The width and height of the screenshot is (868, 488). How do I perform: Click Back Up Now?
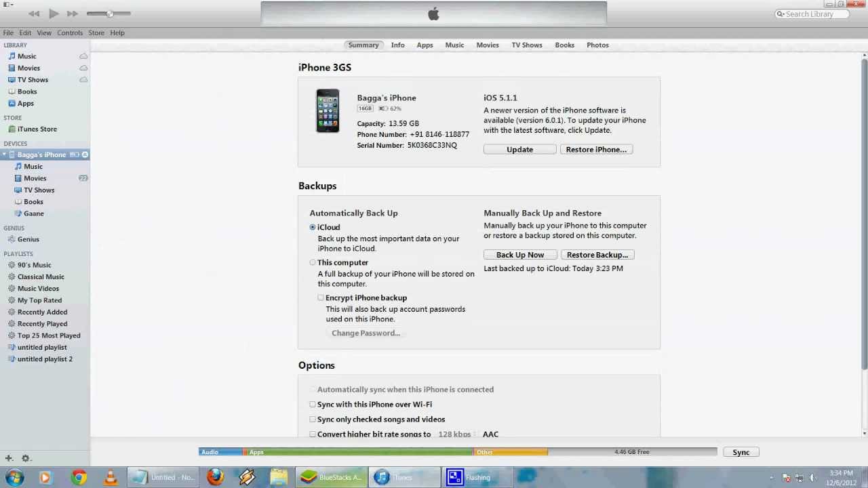(x=520, y=255)
